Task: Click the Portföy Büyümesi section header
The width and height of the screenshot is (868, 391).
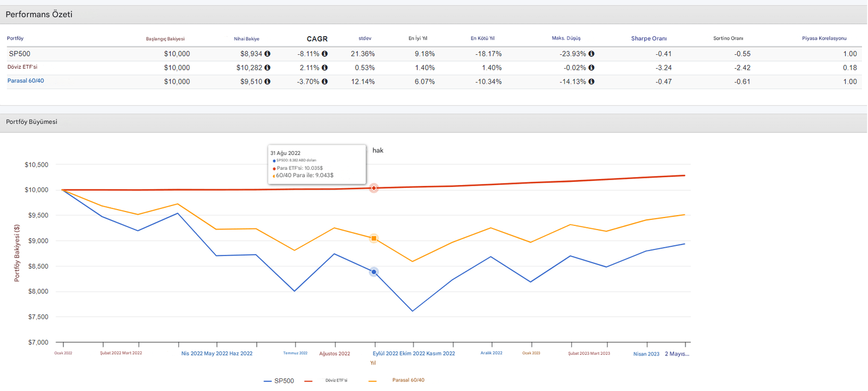Action: point(31,122)
